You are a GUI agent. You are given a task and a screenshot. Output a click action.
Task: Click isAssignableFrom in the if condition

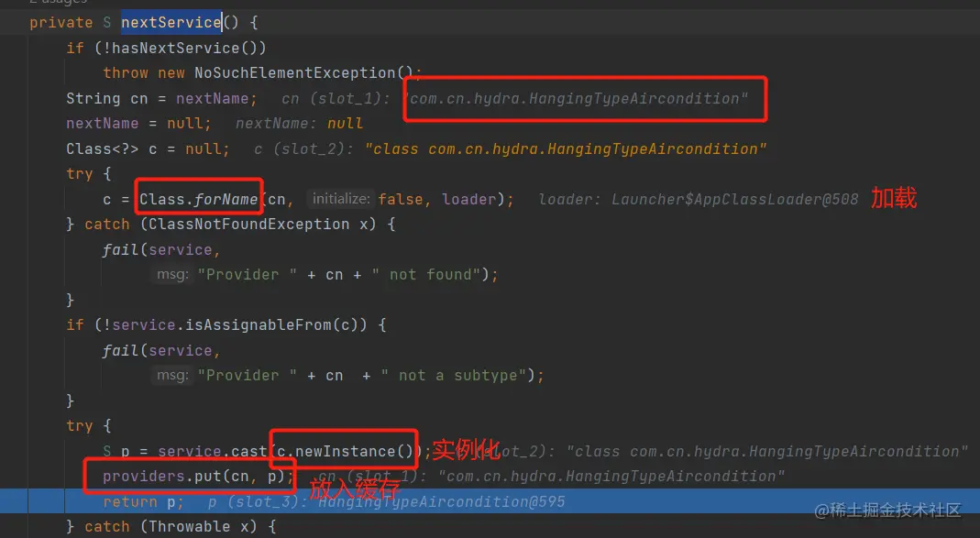click(x=259, y=325)
